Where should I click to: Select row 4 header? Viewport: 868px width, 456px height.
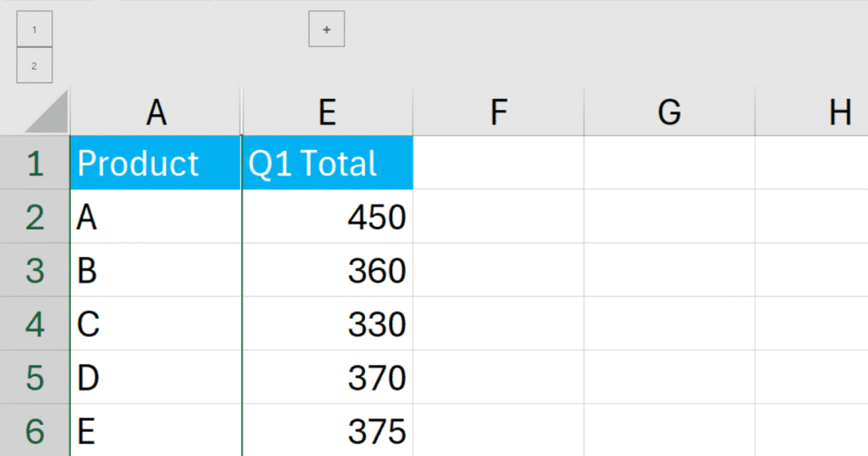point(35,323)
